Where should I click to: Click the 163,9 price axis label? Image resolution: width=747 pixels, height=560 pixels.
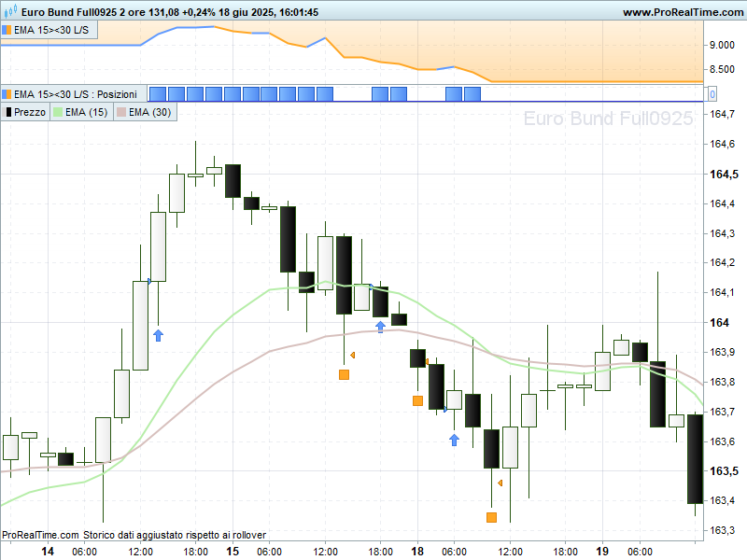722,352
